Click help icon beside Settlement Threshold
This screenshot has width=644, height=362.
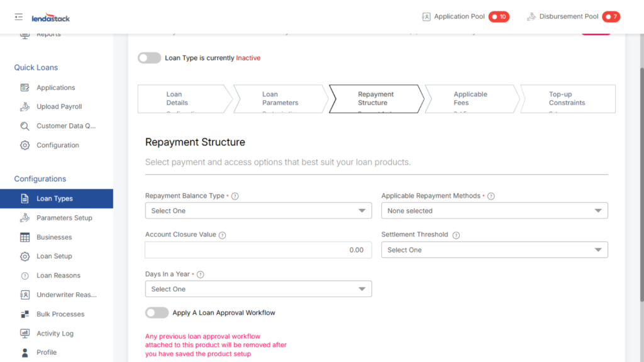[x=456, y=235]
